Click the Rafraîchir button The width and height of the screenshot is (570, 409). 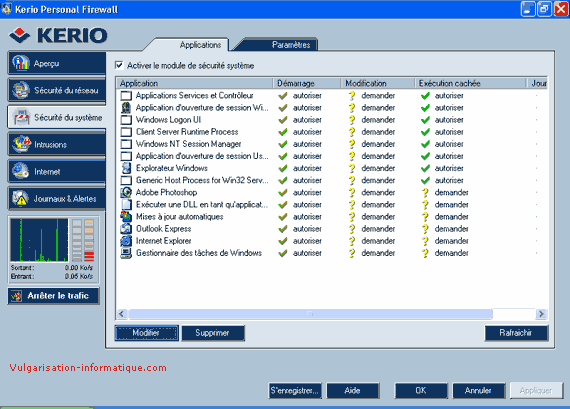516,333
